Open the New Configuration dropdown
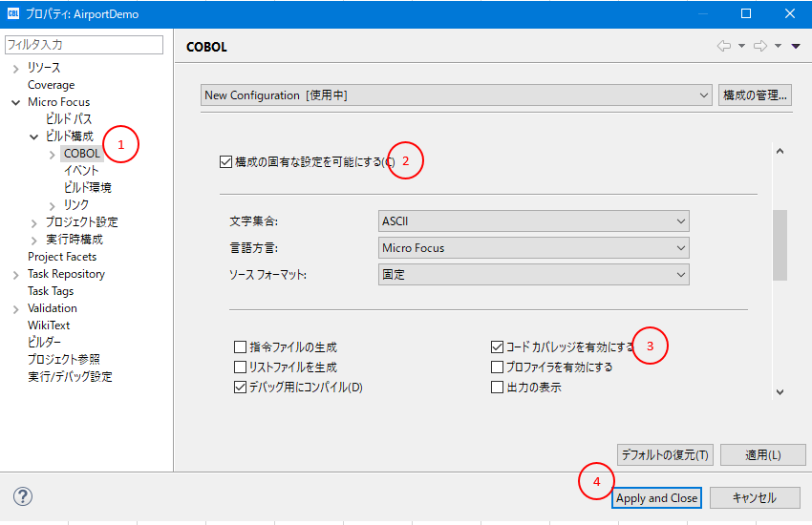The width and height of the screenshot is (812, 525). click(457, 95)
